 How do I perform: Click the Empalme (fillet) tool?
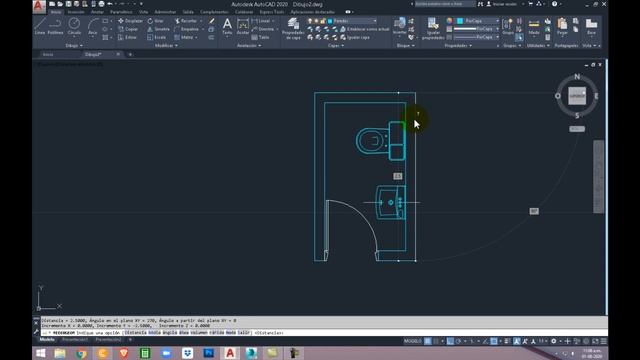click(x=187, y=29)
